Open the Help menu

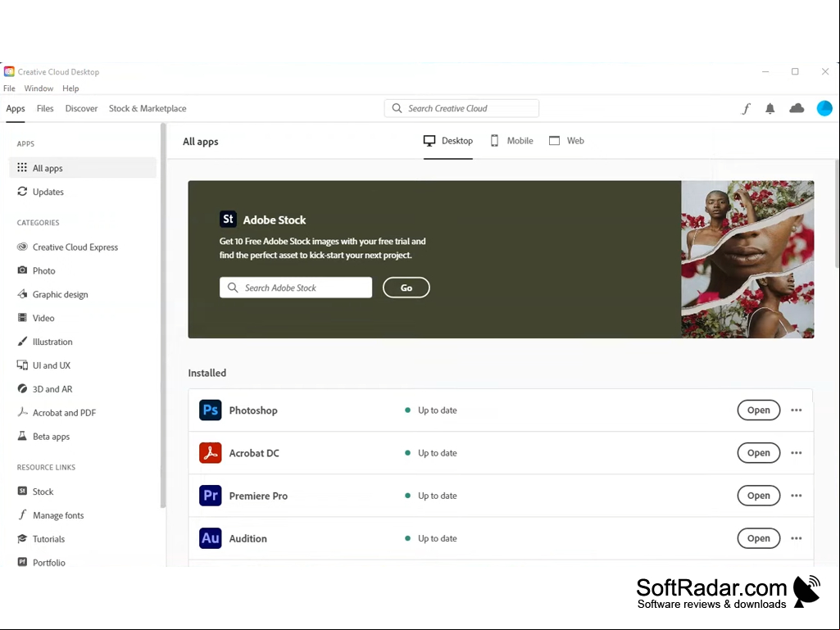coord(70,88)
